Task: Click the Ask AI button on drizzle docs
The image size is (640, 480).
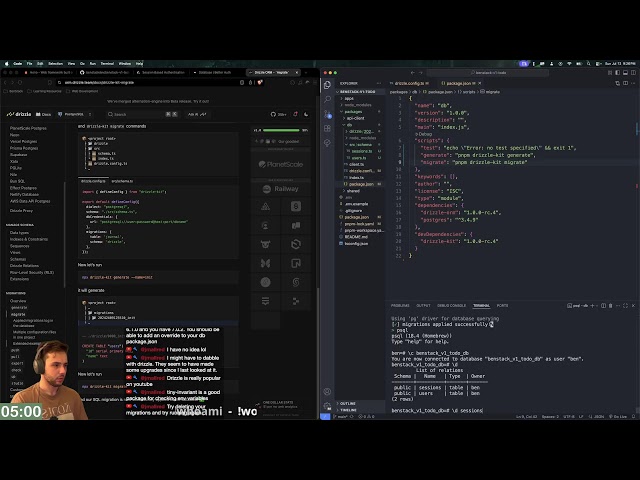Action: click(x=197, y=114)
